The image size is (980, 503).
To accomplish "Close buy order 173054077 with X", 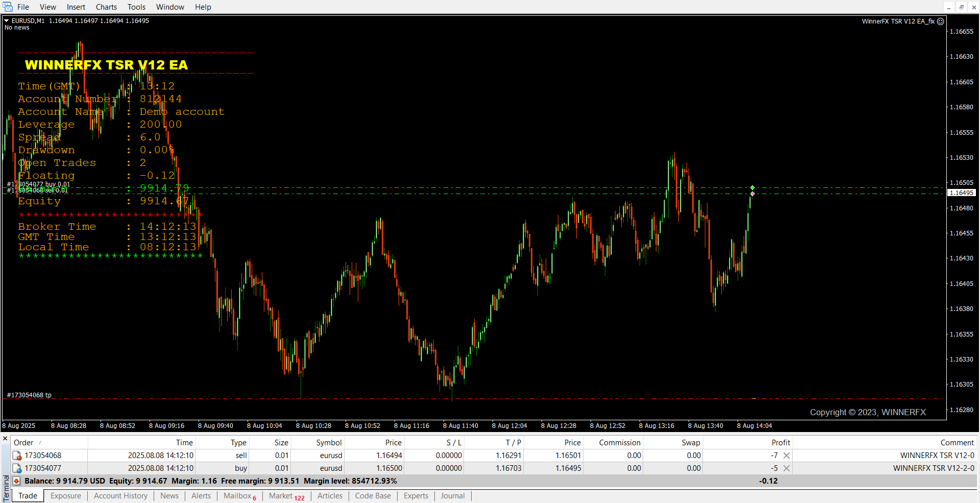I will point(787,468).
